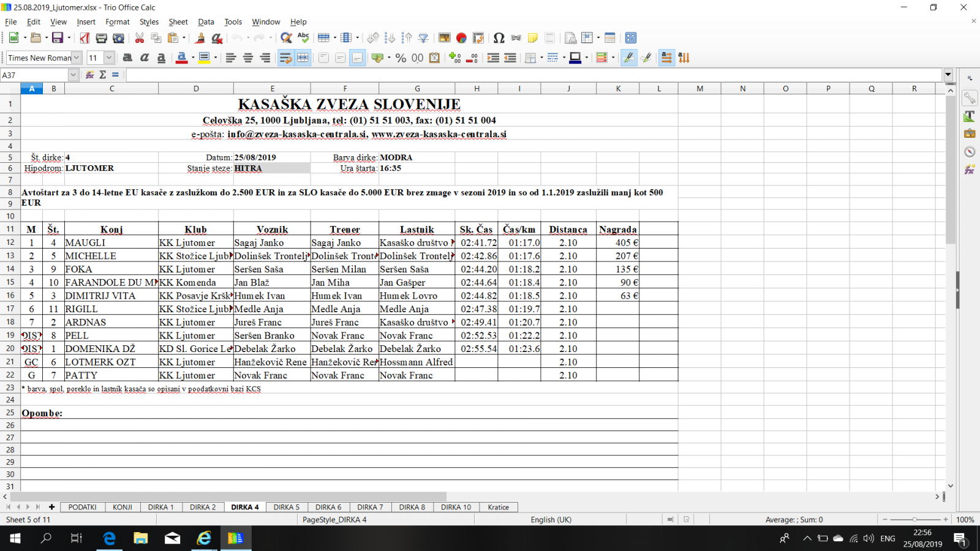
Task: Toggle wrap text for cells
Action: coord(285,58)
